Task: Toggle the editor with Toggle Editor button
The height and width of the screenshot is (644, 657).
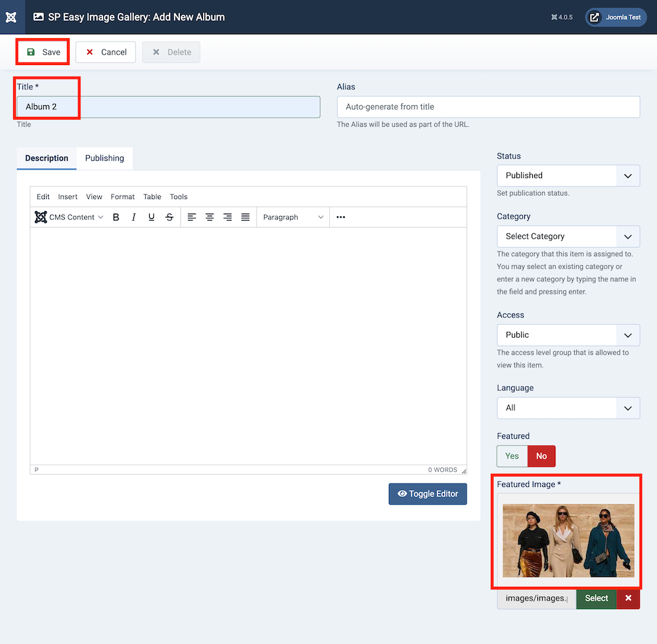Action: 428,494
